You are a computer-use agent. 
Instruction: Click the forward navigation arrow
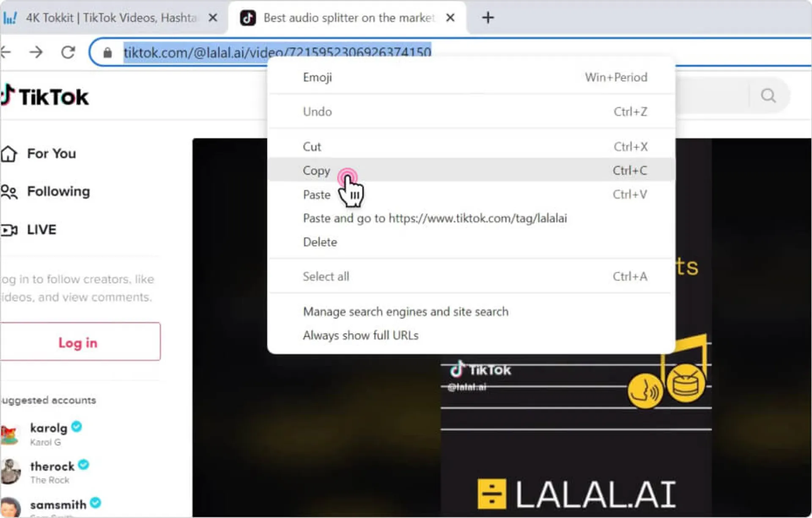37,52
